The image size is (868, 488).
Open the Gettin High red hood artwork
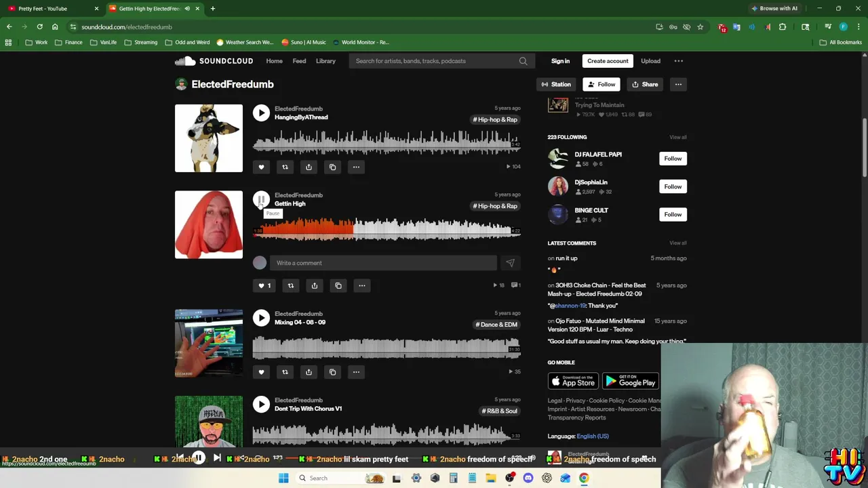pos(209,225)
